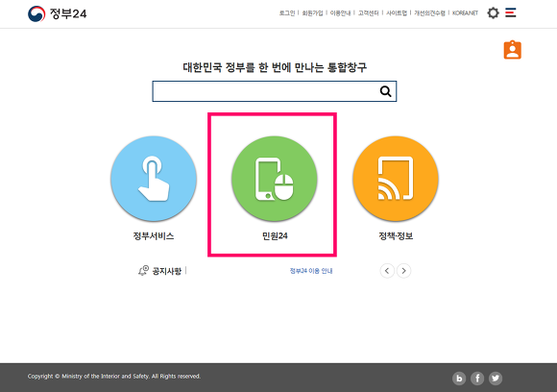Viewport: 557px width, 392px height.
Task: Click the 민원24 label
Action: [x=275, y=236]
